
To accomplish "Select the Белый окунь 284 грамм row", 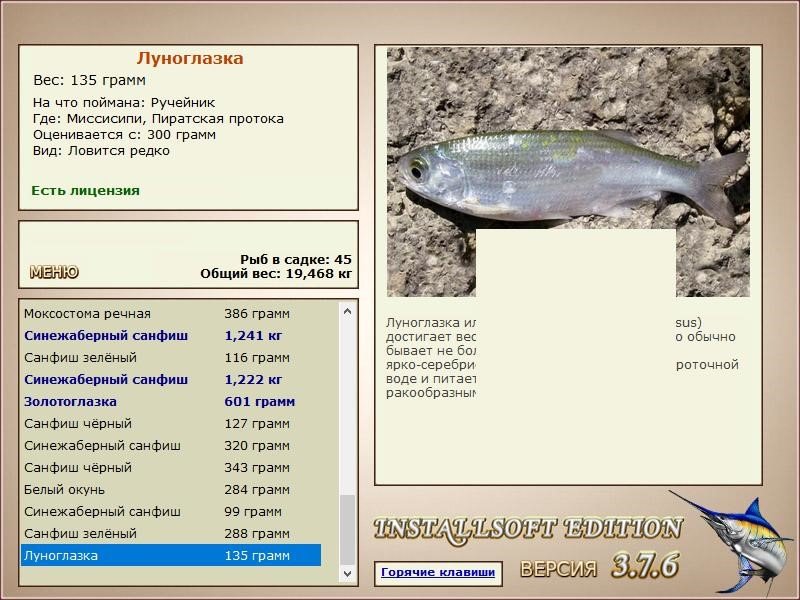I will point(171,489).
